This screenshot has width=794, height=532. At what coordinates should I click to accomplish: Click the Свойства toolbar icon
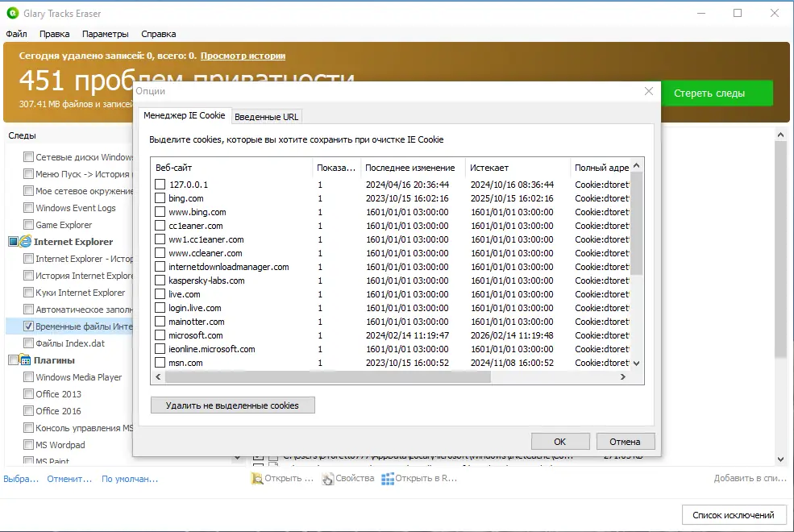click(328, 478)
